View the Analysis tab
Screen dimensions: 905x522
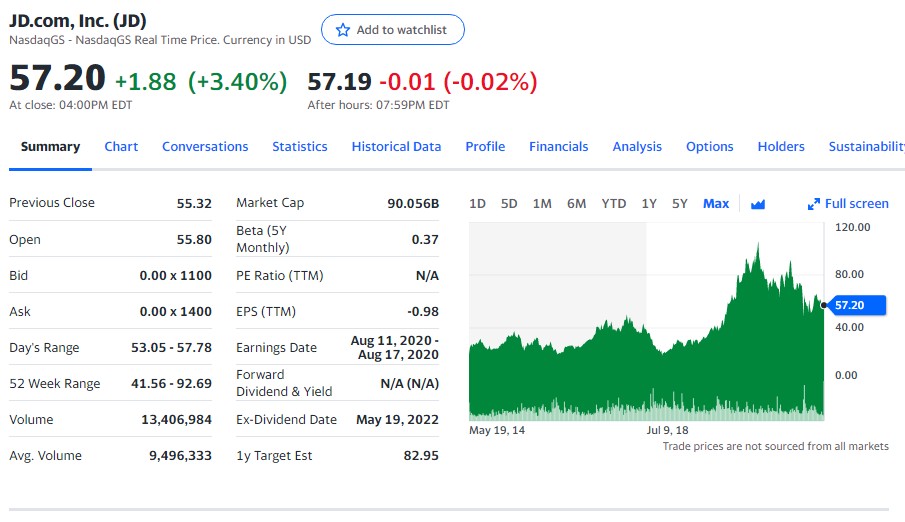[637, 147]
